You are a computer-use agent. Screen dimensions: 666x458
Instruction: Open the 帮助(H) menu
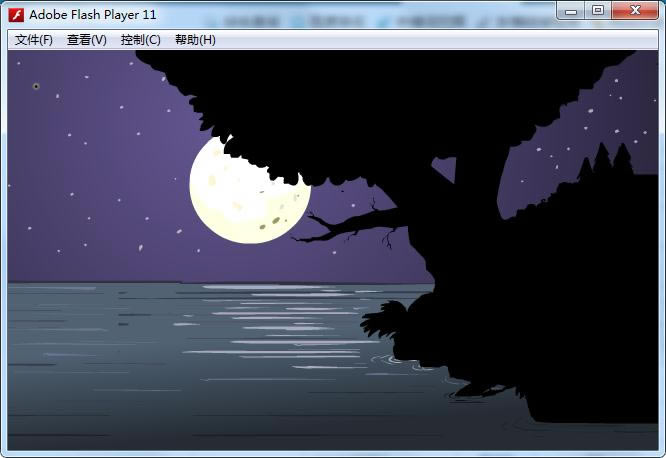coord(195,40)
